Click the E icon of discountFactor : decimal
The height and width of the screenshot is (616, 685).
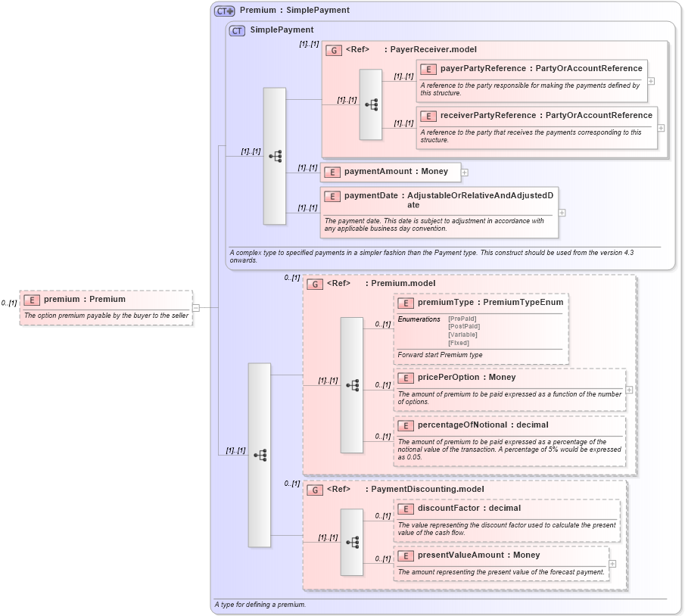[x=405, y=509]
